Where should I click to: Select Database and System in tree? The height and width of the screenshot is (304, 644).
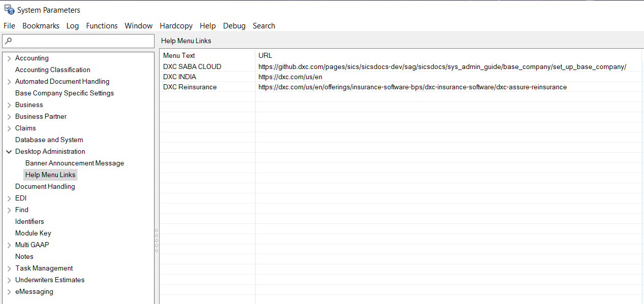[49, 140]
